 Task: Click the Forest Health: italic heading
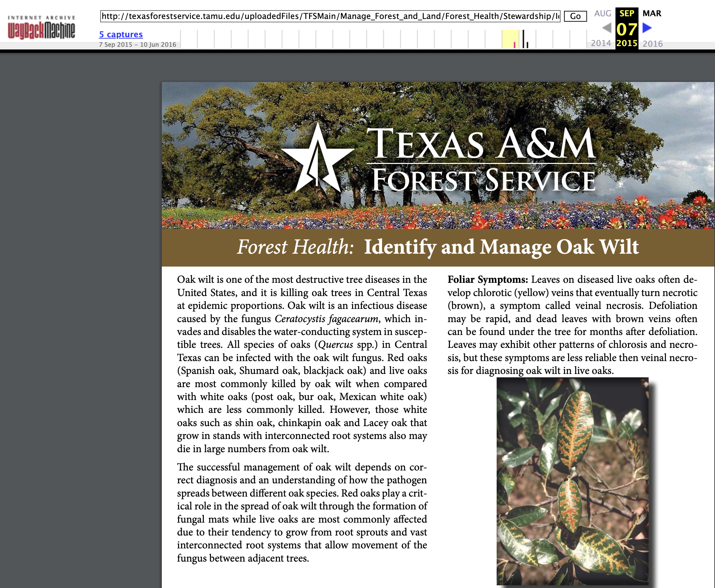point(295,247)
